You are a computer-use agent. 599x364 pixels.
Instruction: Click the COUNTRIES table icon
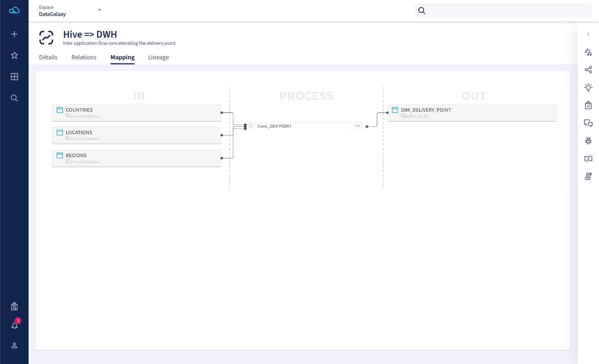click(60, 110)
